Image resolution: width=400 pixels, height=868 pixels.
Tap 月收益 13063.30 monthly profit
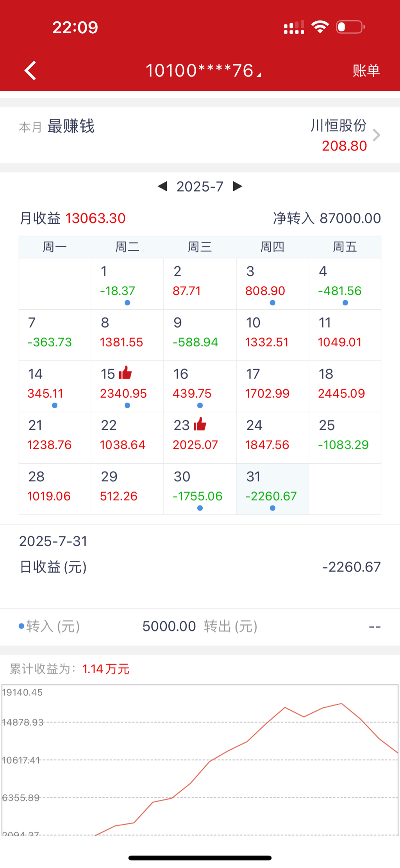click(73, 218)
